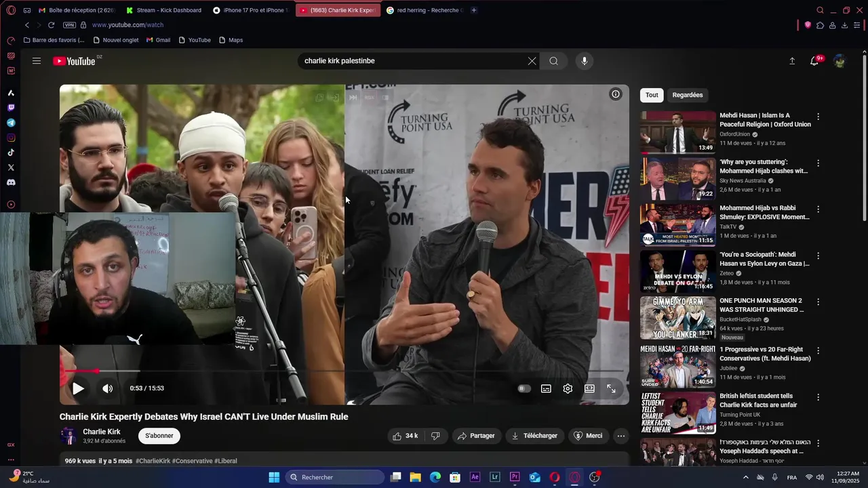Image resolution: width=868 pixels, height=488 pixels.
Task: Switch to red herring Google search tab
Action: coord(425,10)
